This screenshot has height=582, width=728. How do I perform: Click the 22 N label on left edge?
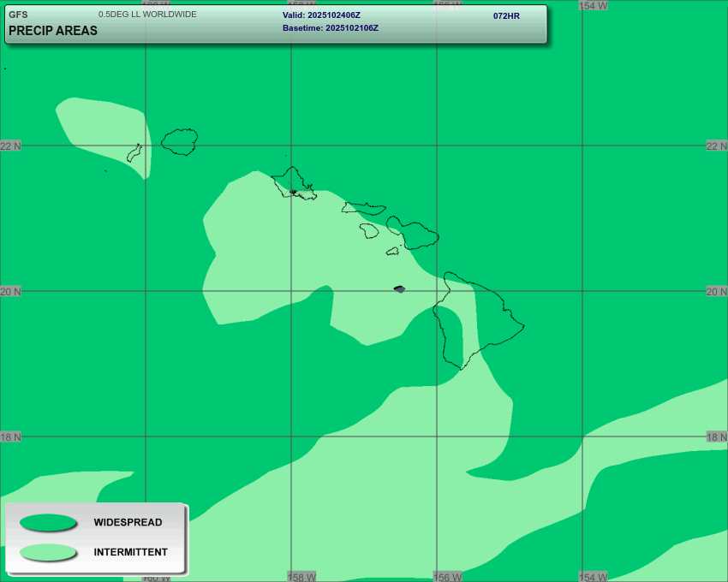[11, 146]
